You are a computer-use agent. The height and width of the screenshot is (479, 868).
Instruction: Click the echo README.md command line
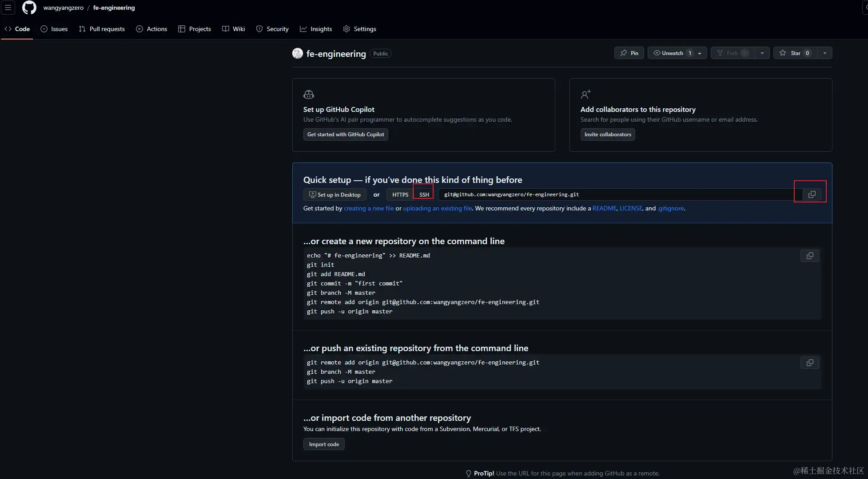point(368,255)
